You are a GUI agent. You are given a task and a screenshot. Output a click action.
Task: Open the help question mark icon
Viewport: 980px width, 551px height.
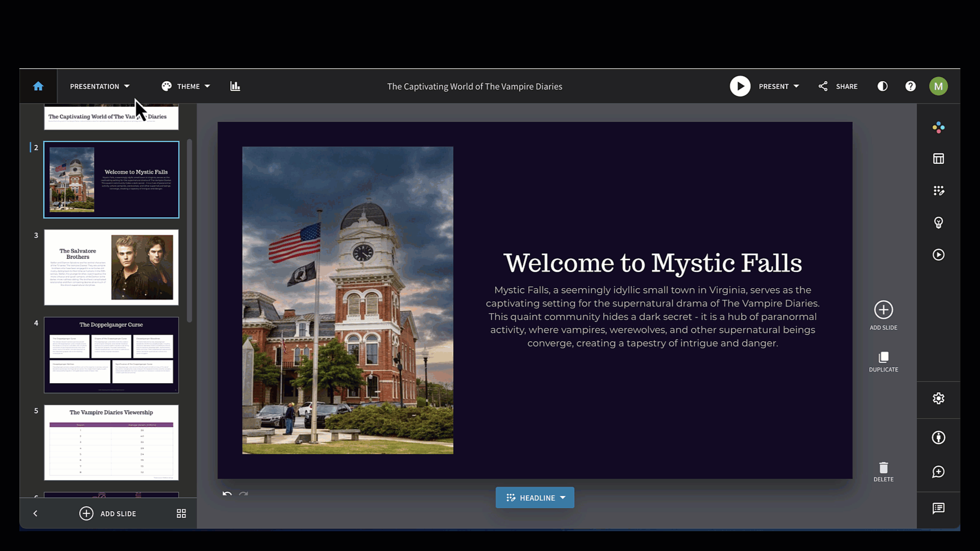pos(911,86)
